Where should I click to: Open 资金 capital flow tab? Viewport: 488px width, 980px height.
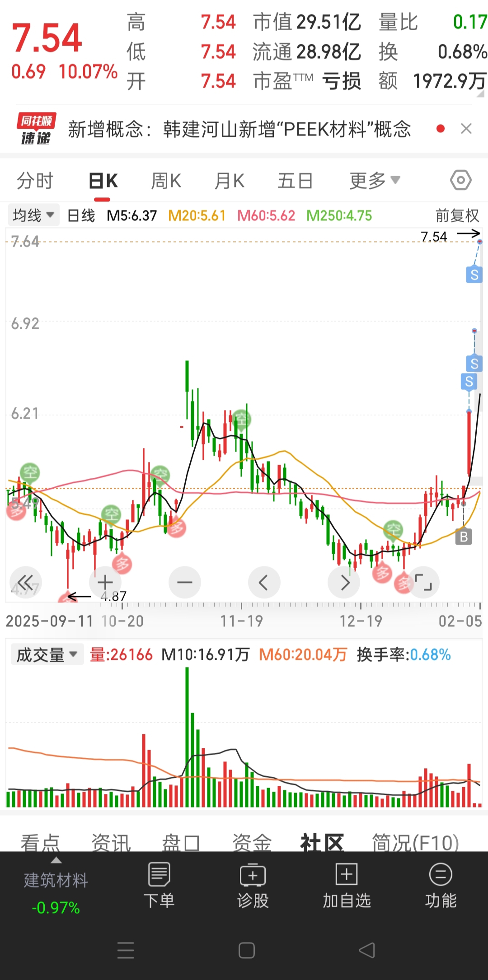252,842
